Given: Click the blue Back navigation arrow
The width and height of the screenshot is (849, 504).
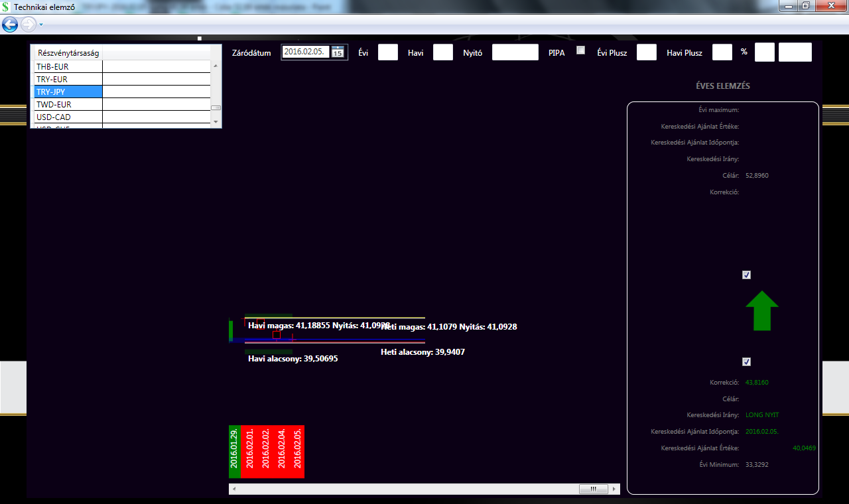Looking at the screenshot, I should click(x=10, y=25).
